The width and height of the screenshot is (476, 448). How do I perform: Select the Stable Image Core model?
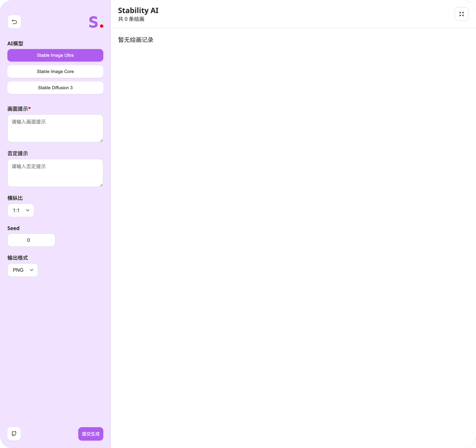[x=55, y=72]
